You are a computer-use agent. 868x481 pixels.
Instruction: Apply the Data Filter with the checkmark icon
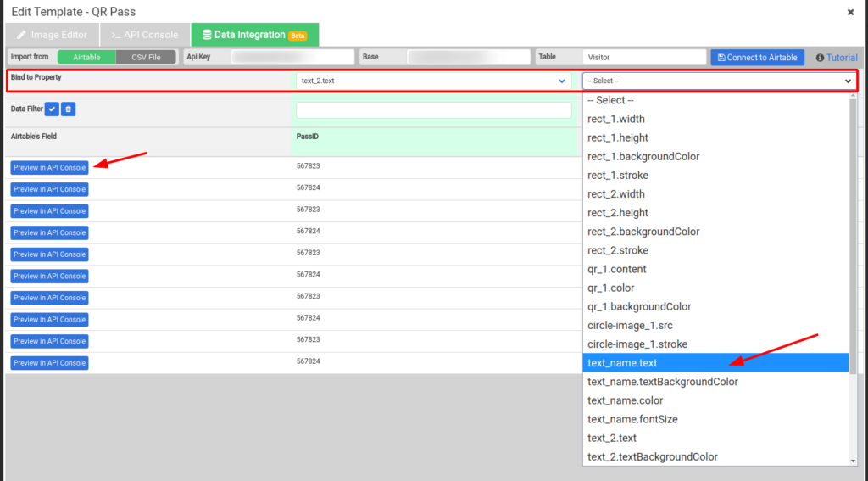(x=52, y=109)
